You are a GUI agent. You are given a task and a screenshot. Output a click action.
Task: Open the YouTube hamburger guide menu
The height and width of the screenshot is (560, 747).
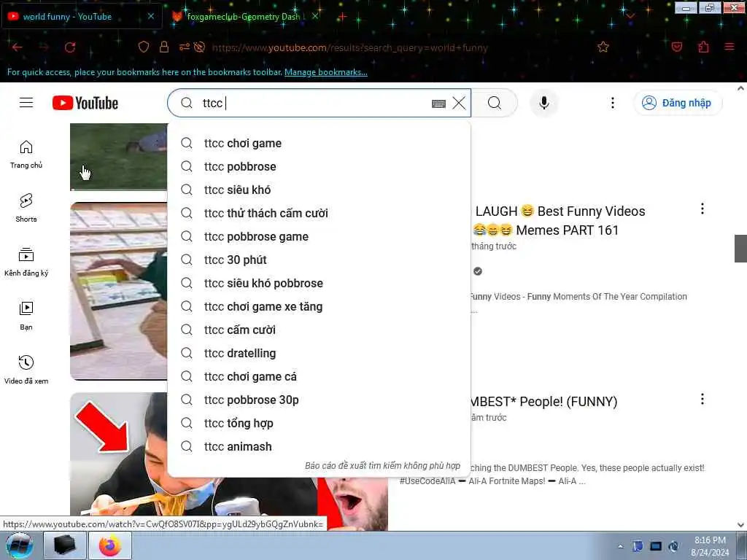(x=26, y=103)
